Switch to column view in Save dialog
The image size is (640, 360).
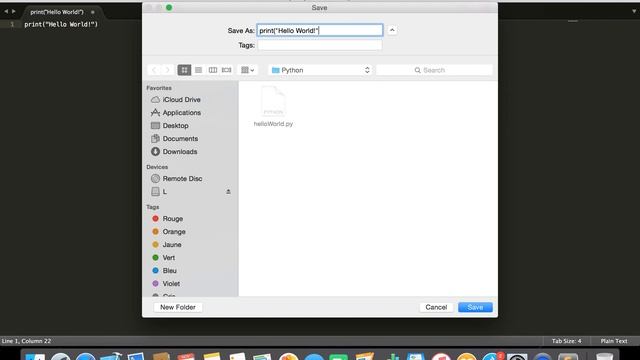213,70
